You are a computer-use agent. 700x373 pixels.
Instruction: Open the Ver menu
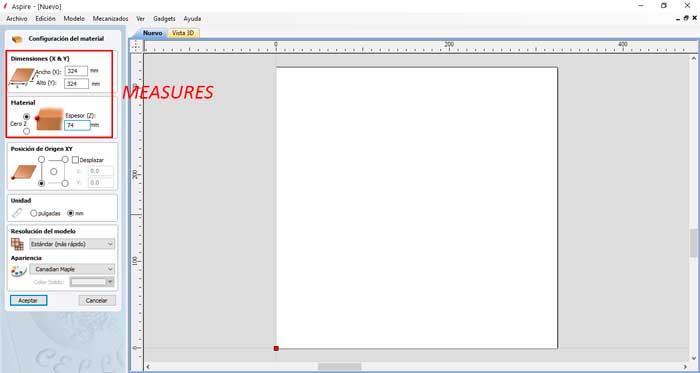pos(141,19)
